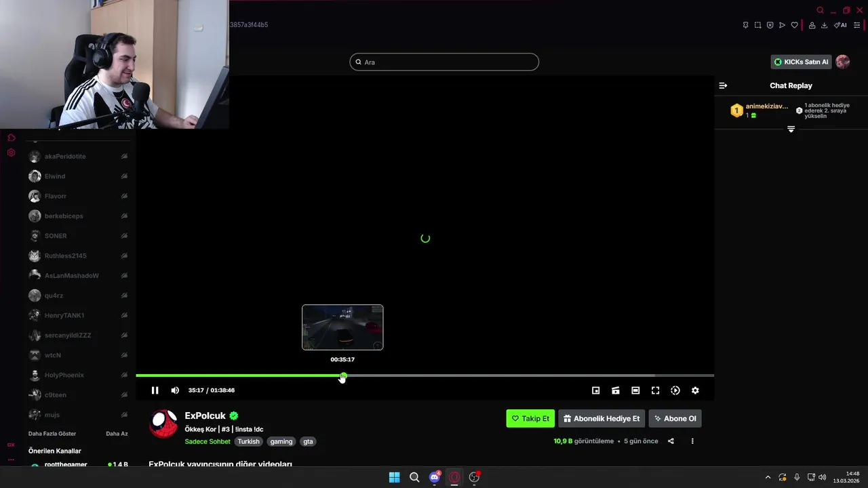Click the ad blocker shield icon
The image size is (868, 488).
770,25
